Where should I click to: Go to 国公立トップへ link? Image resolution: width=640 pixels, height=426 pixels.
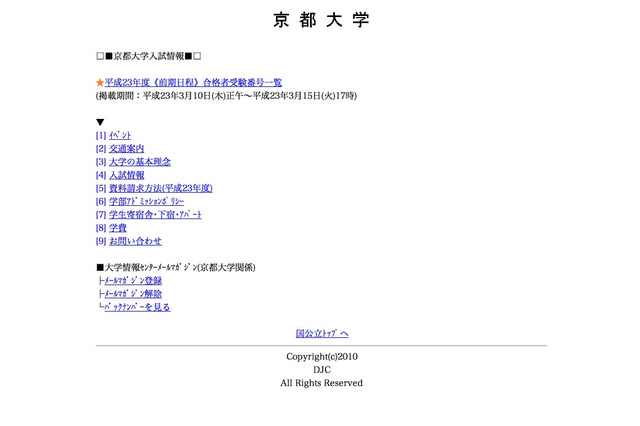pyautogui.click(x=322, y=333)
